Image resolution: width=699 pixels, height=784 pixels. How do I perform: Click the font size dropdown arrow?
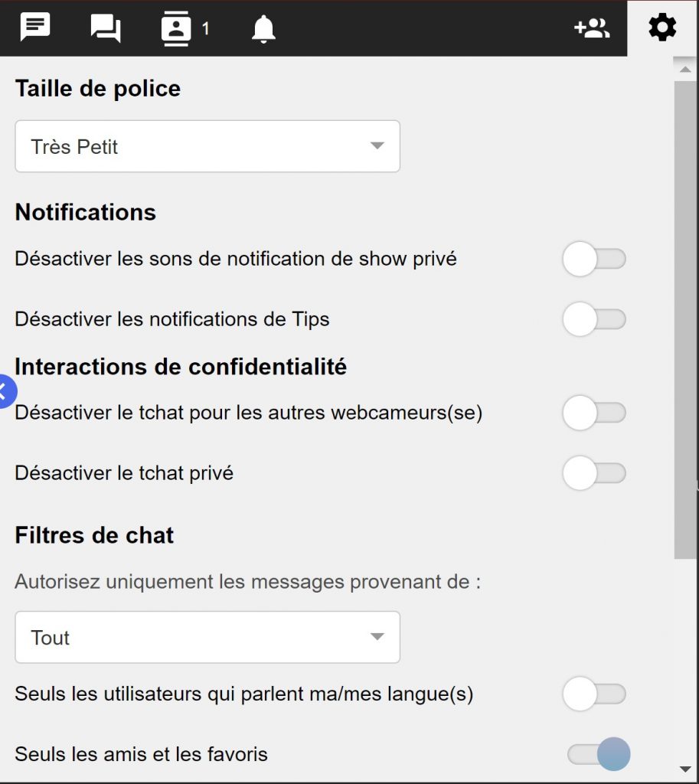click(x=376, y=145)
